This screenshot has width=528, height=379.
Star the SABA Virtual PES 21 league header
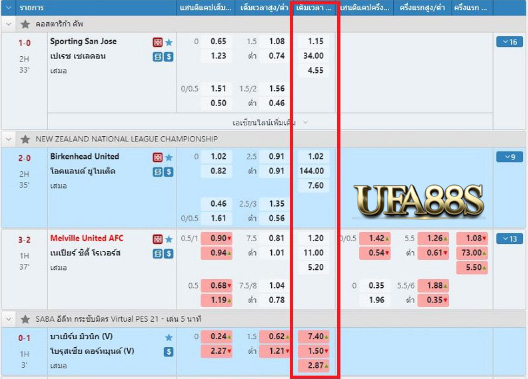[25, 319]
